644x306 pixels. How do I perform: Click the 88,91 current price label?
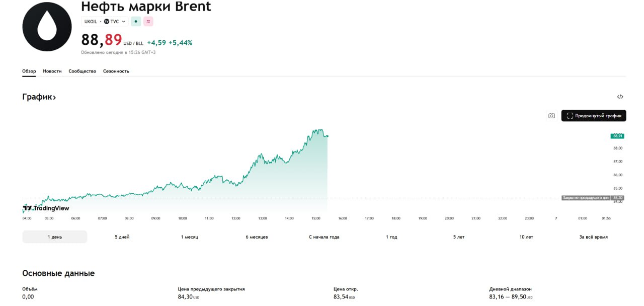pos(617,136)
